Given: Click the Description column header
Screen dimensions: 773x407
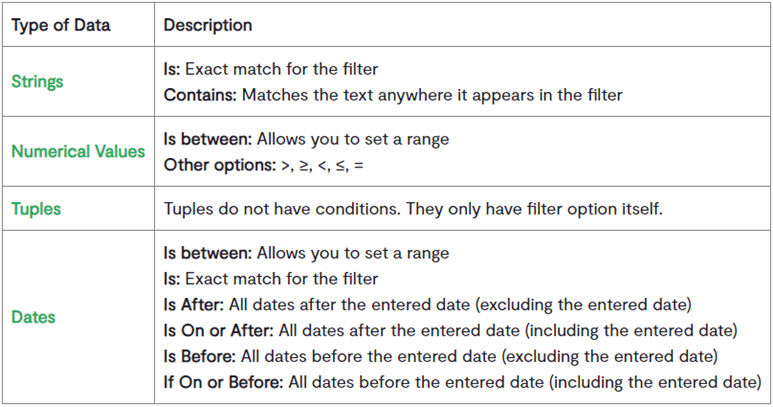Looking at the screenshot, I should pyautogui.click(x=208, y=25).
